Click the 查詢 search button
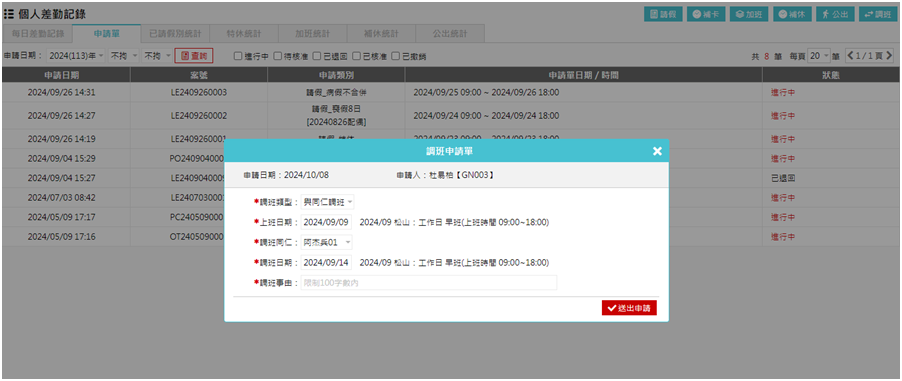Viewport: 902px width, 381px height. 194,56
